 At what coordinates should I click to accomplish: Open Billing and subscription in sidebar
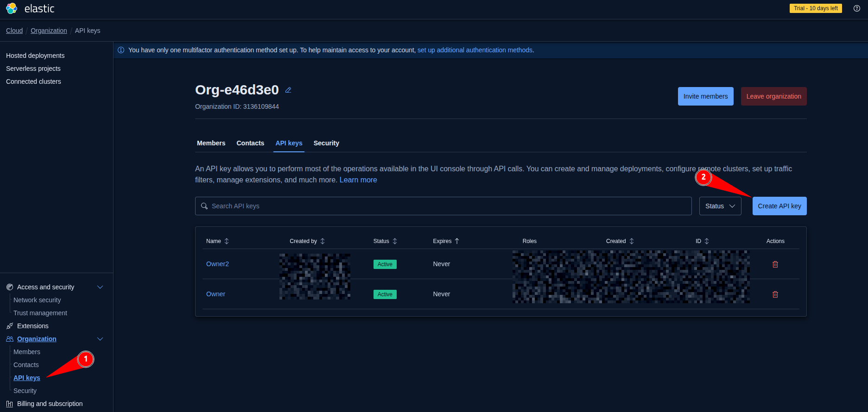click(50, 404)
